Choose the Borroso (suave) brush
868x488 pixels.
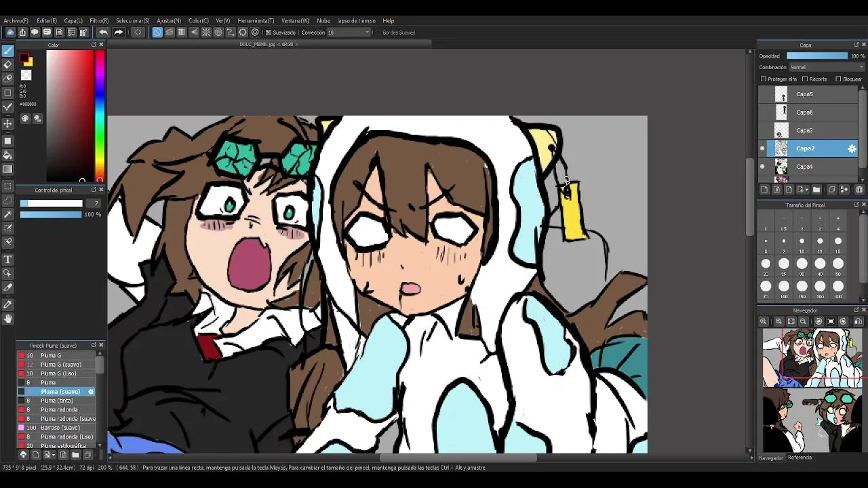coord(56,428)
